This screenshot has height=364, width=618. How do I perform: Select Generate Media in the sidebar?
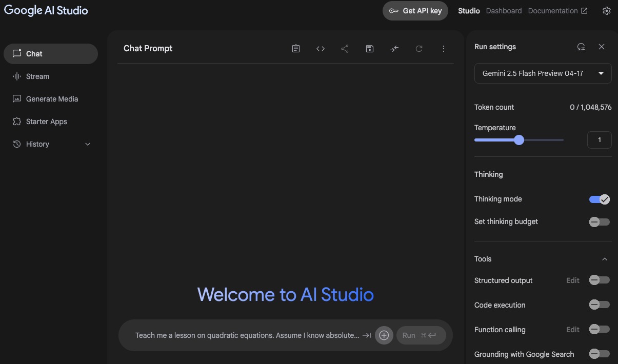(x=52, y=99)
